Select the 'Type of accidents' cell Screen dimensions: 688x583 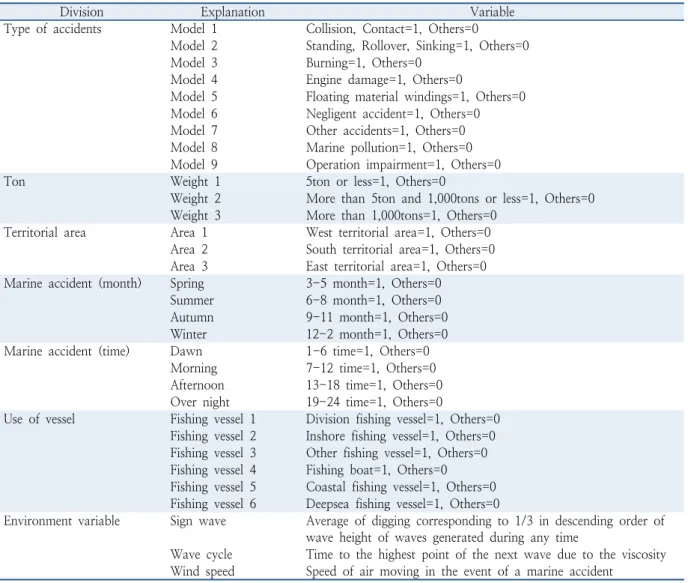[x=53, y=29]
